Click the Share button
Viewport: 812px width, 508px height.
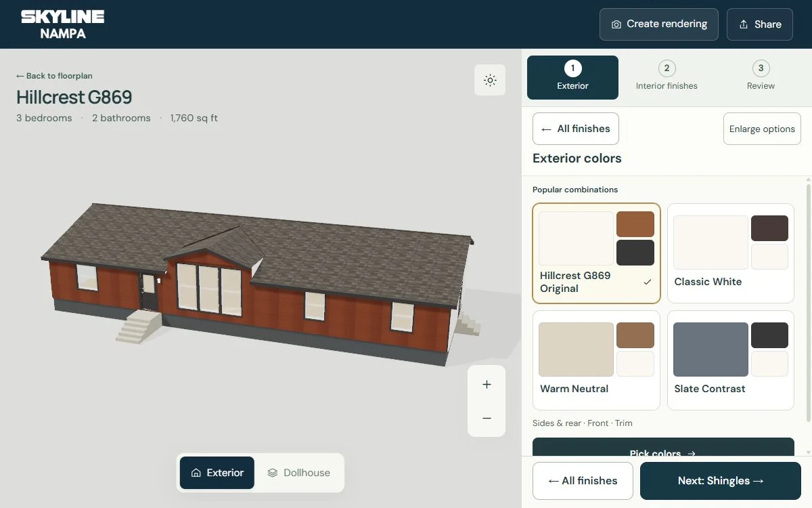[x=760, y=24]
